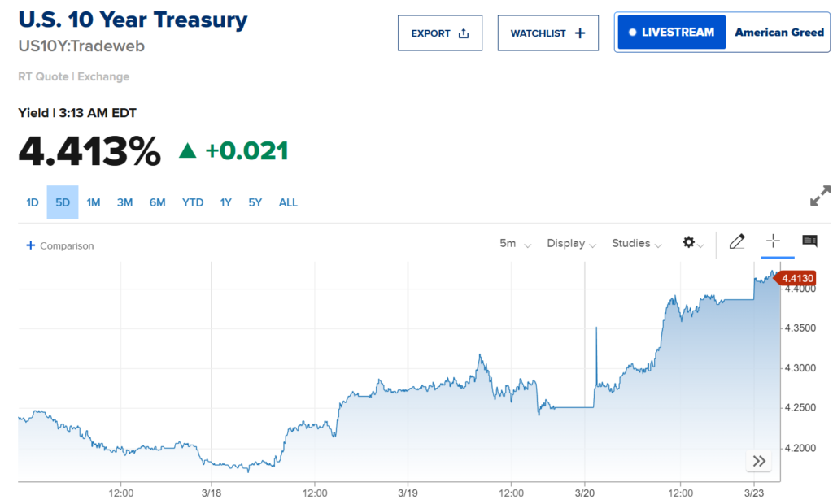Image resolution: width=833 pixels, height=504 pixels.
Task: Click the Watchlist plus icon
Action: pos(580,33)
